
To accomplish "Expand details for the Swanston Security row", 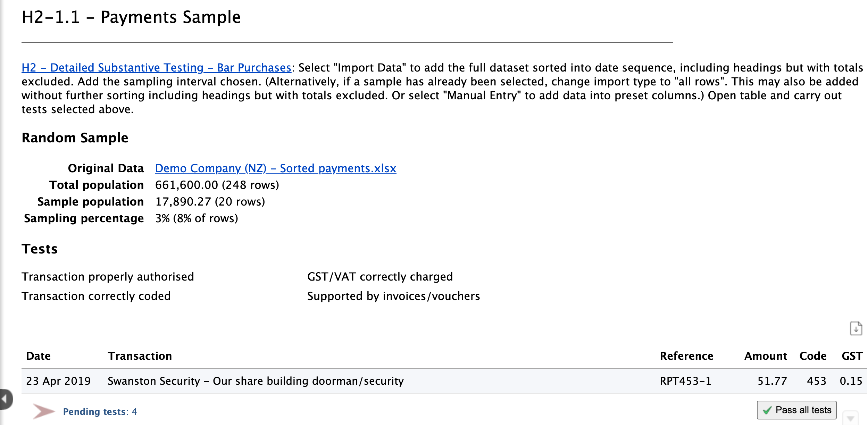I will [255, 381].
